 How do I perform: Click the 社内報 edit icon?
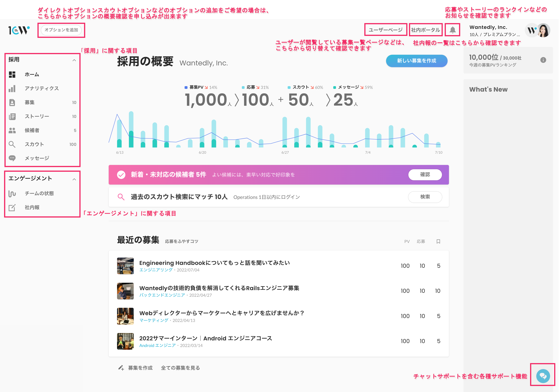(x=12, y=207)
